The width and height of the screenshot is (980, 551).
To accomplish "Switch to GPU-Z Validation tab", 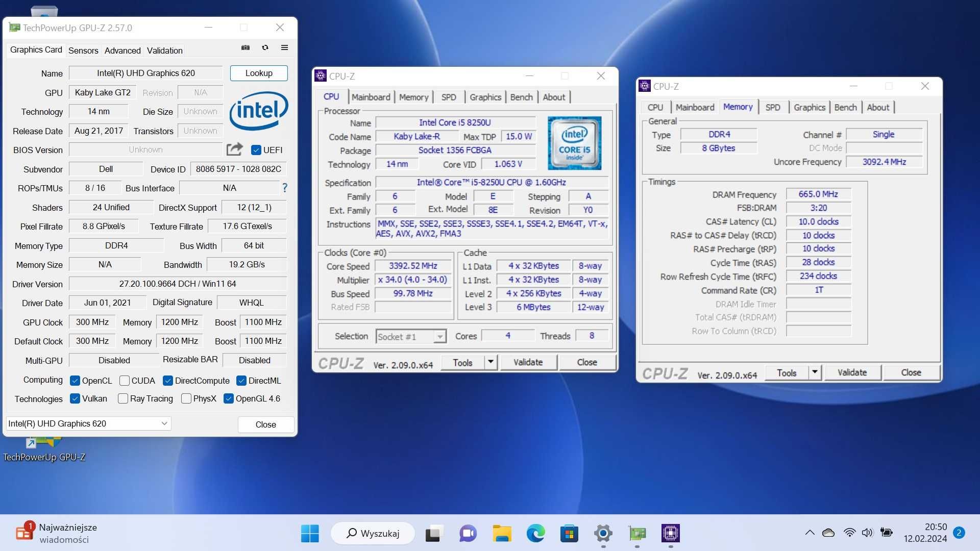I will (x=164, y=51).
